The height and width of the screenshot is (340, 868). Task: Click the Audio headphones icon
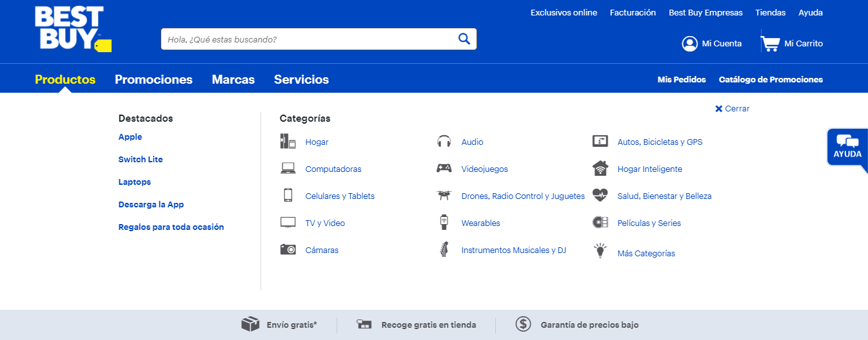(444, 142)
